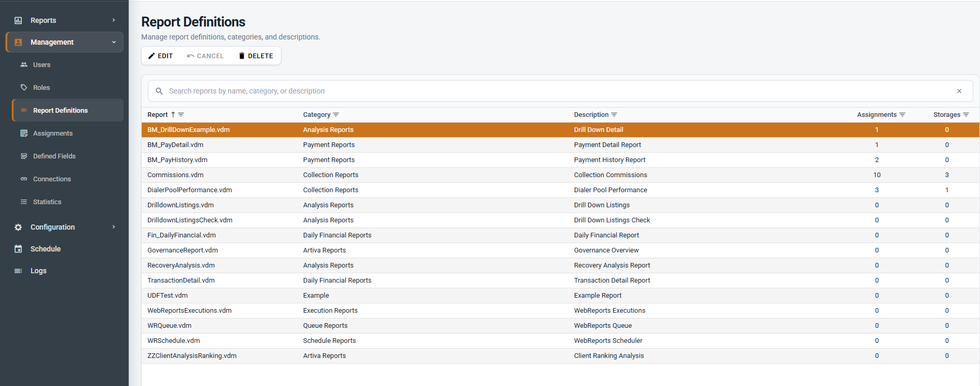
Task: Click the pencil icon on Edit button
Action: pos(152,56)
